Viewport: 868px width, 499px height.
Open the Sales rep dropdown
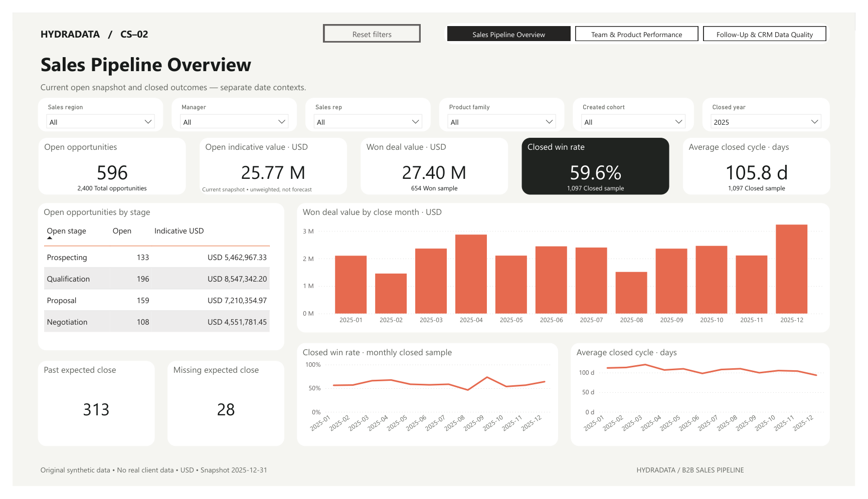tap(368, 122)
